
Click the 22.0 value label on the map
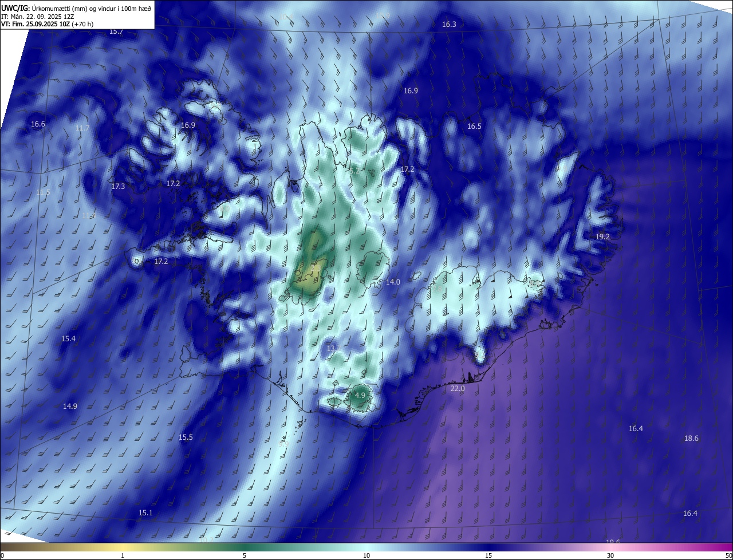[x=458, y=389]
